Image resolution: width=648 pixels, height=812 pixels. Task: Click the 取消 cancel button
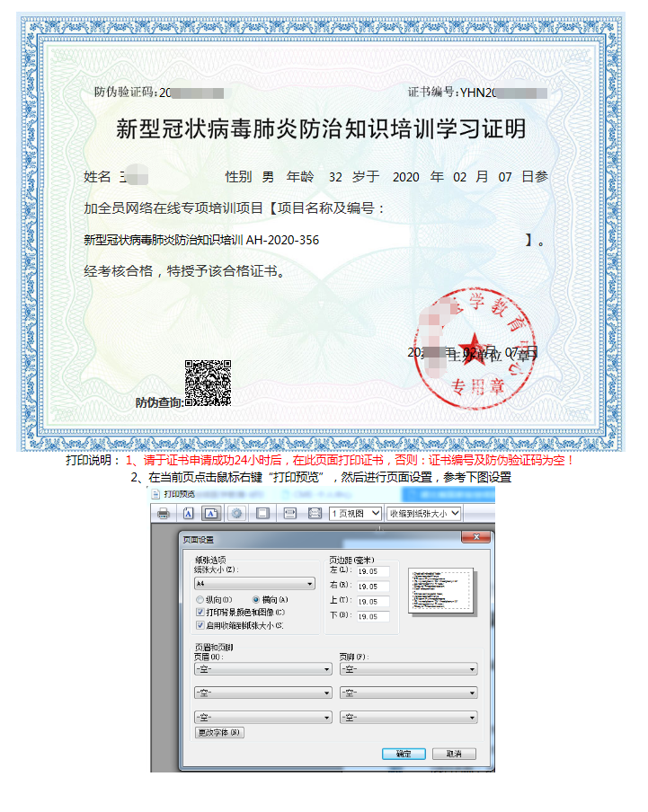click(x=454, y=754)
